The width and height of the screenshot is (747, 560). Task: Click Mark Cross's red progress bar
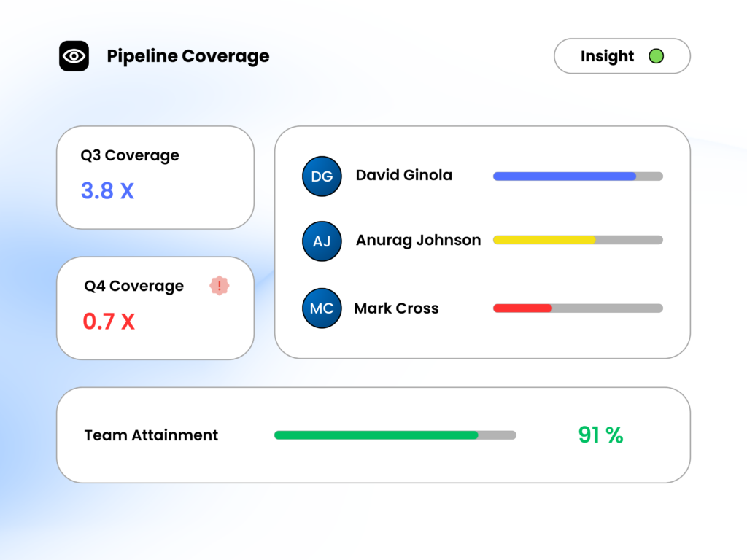point(522,308)
